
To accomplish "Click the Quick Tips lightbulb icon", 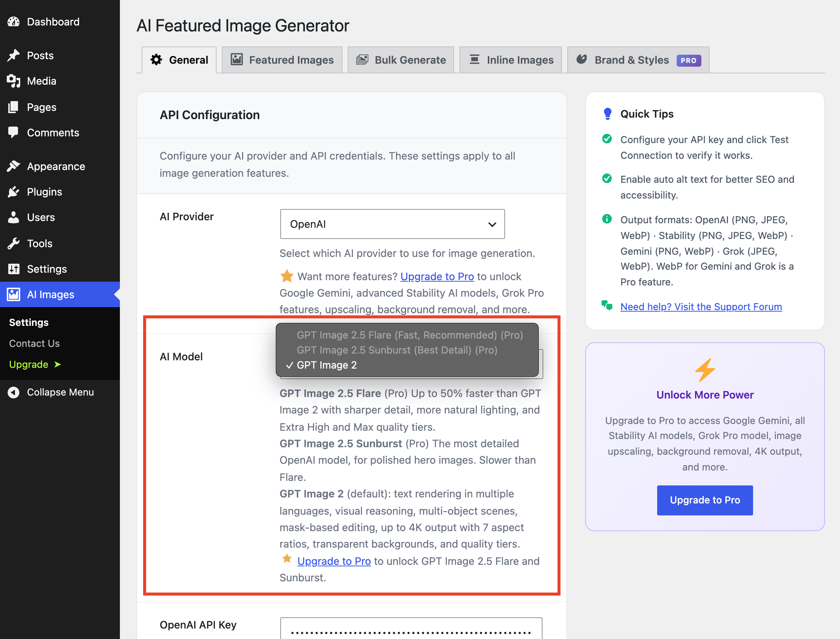I will pos(608,114).
